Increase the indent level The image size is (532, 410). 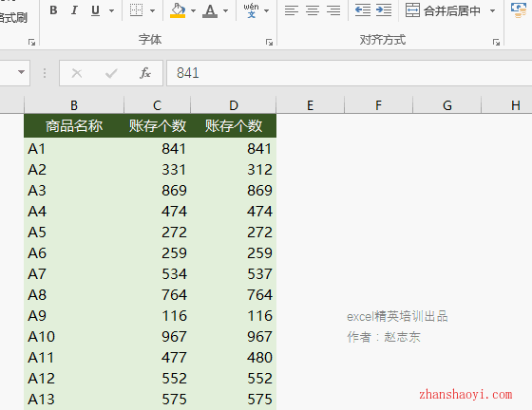[384, 10]
